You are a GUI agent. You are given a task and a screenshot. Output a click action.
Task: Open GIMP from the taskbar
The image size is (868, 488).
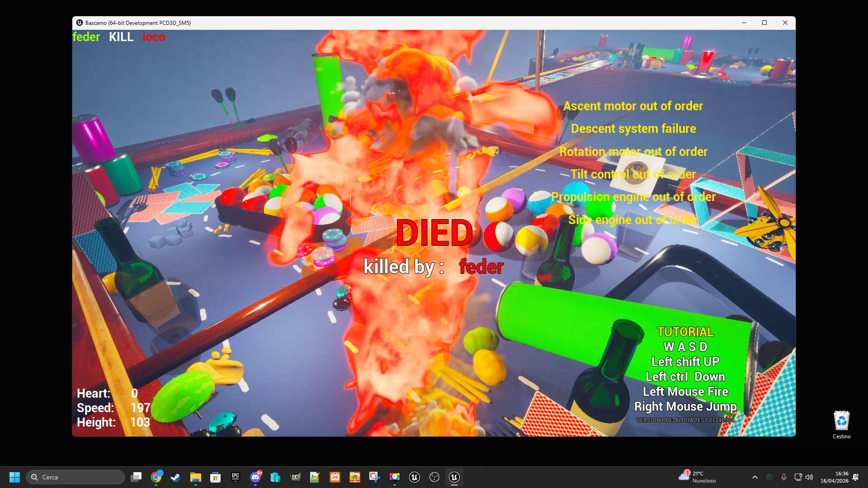coord(295,477)
